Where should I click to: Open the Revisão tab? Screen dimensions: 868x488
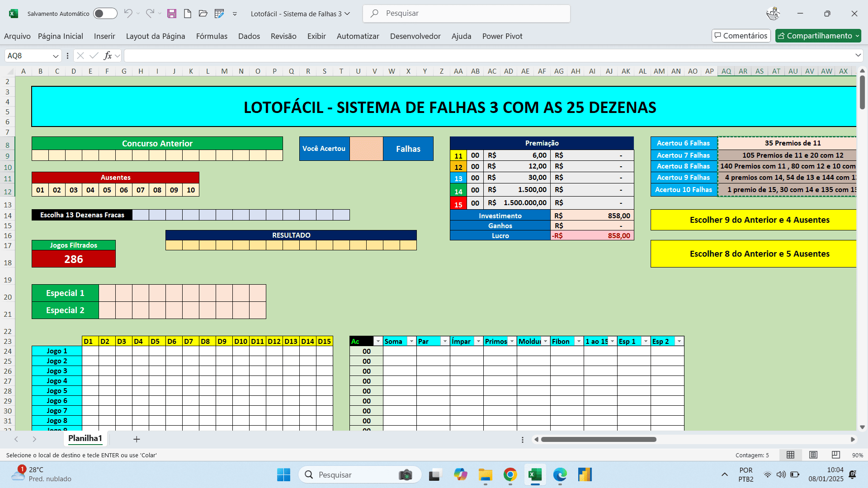pyautogui.click(x=283, y=36)
